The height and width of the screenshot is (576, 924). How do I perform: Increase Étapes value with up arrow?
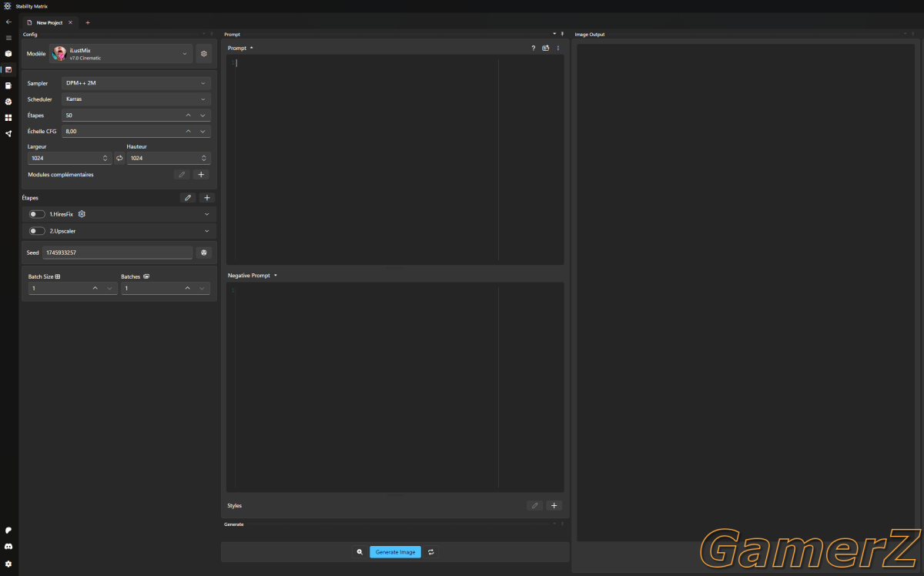tap(189, 116)
